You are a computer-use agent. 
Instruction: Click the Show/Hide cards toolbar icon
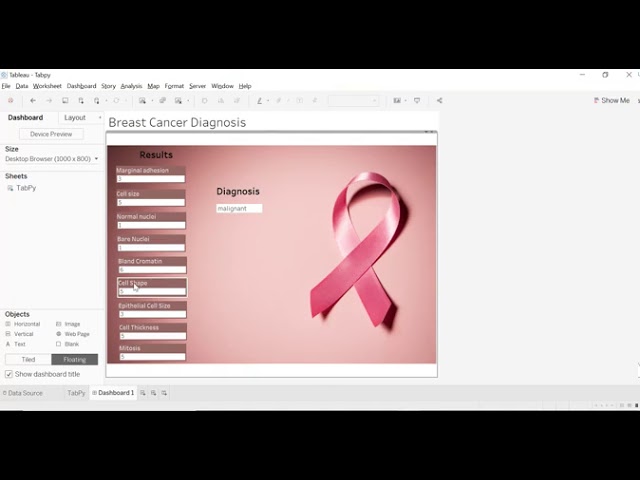(x=397, y=100)
